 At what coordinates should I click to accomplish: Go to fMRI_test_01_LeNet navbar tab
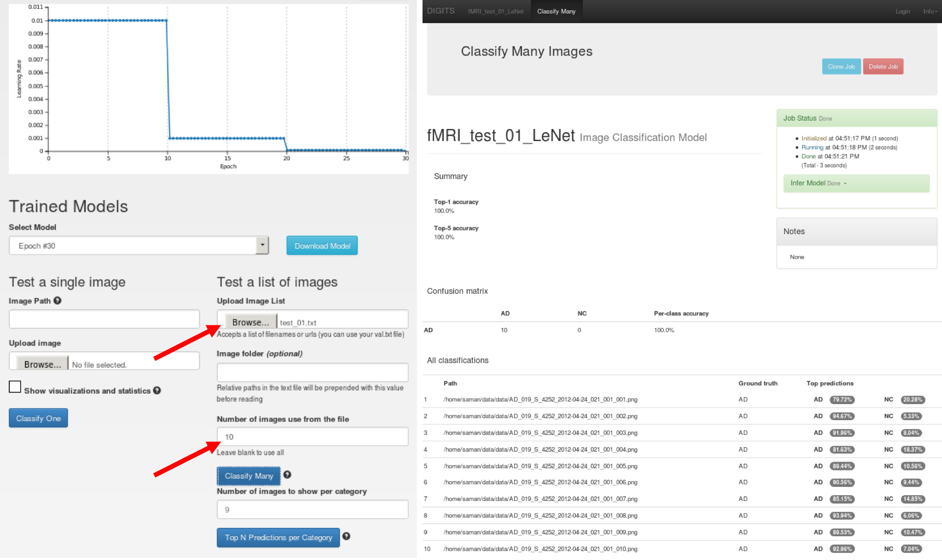pos(496,11)
